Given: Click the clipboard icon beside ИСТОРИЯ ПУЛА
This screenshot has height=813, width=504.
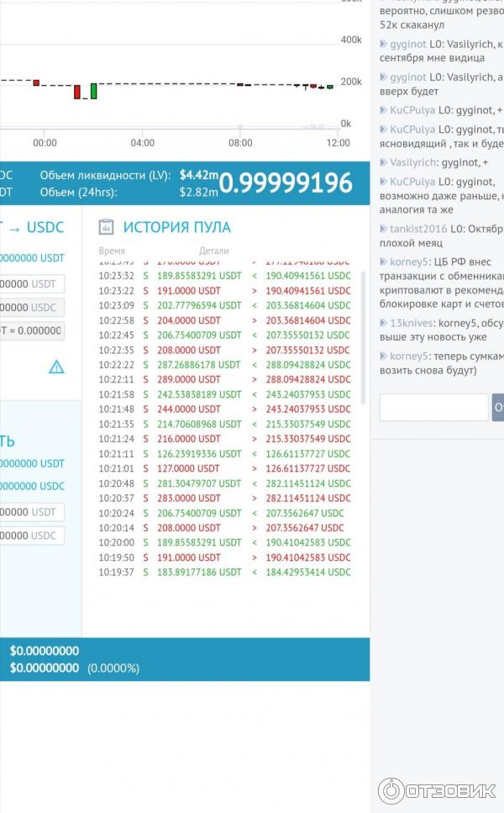Looking at the screenshot, I should coord(106,227).
